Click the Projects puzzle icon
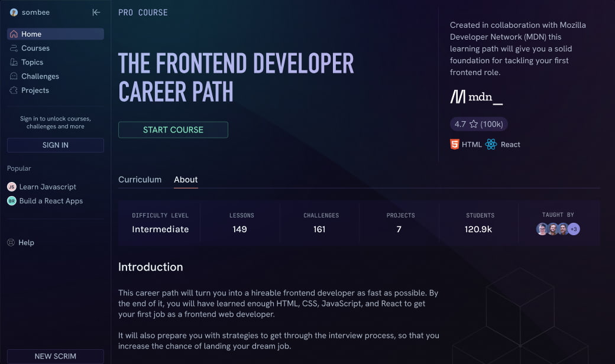 (x=14, y=90)
